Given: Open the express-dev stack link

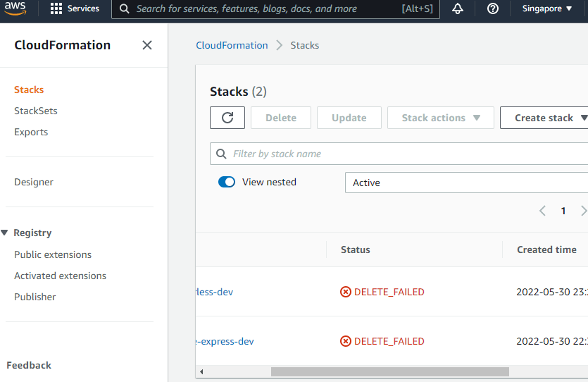Looking at the screenshot, I should tap(225, 341).
